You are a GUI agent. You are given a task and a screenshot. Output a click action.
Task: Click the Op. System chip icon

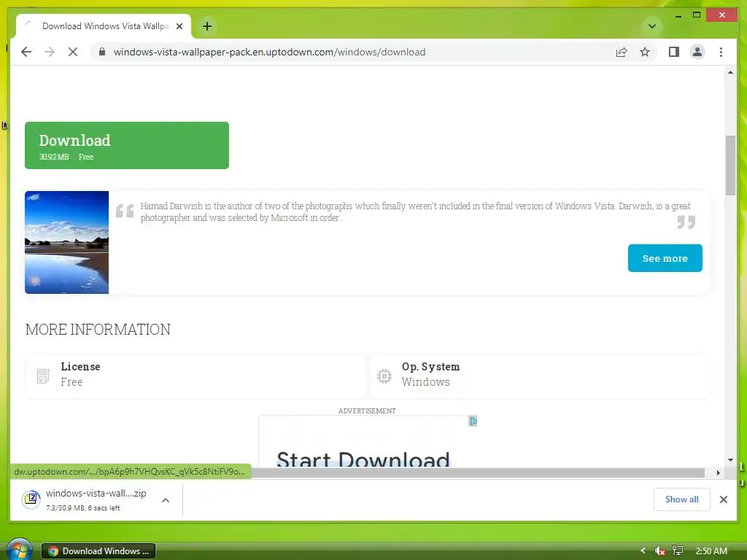point(384,376)
